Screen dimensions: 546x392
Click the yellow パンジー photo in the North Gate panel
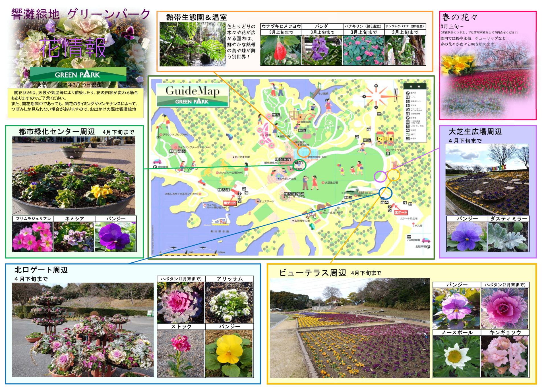[x=229, y=353]
